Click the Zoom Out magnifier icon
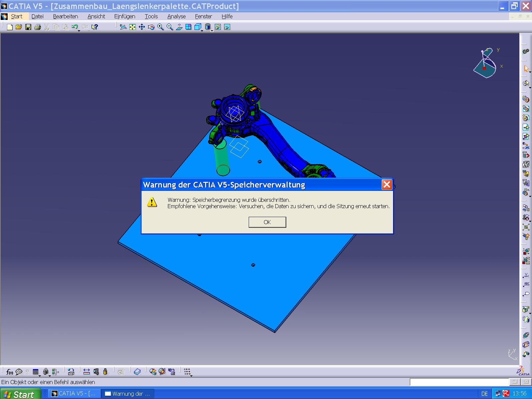532x399 pixels. click(x=170, y=27)
